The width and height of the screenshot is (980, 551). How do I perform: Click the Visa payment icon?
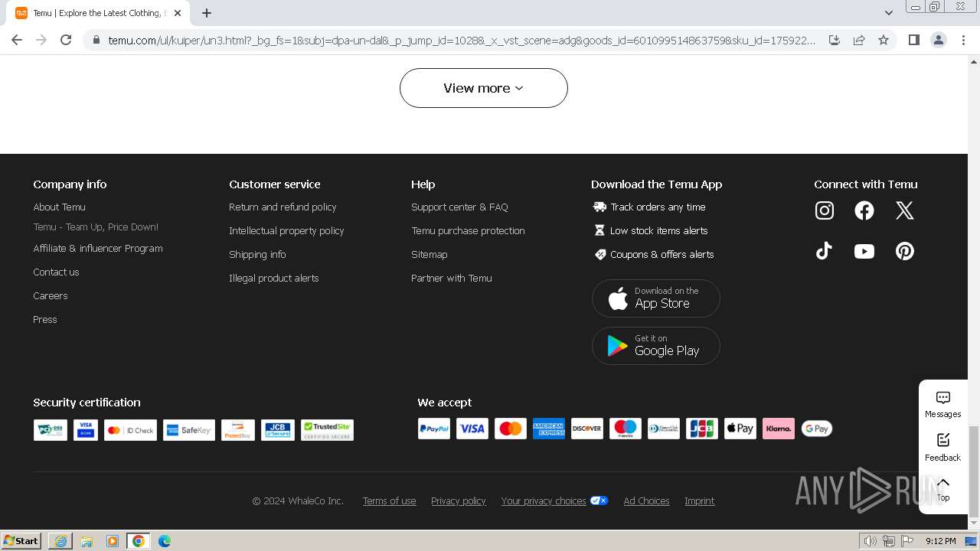click(x=472, y=429)
